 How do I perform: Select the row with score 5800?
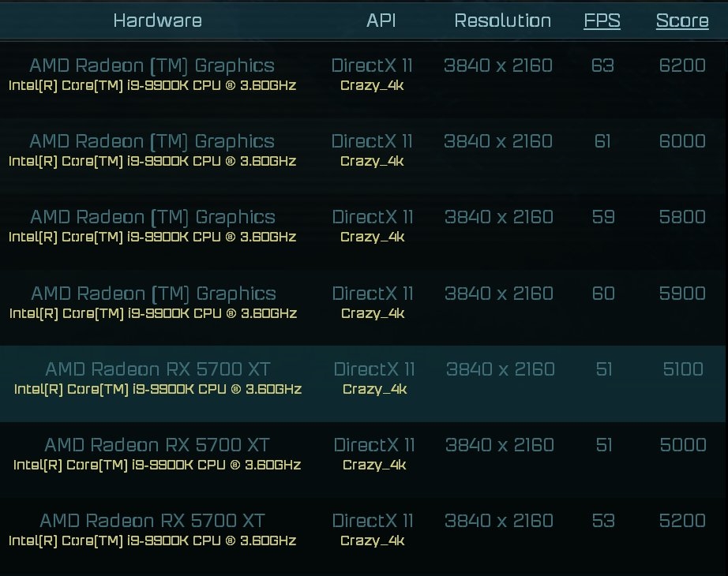pyautogui.click(x=363, y=226)
